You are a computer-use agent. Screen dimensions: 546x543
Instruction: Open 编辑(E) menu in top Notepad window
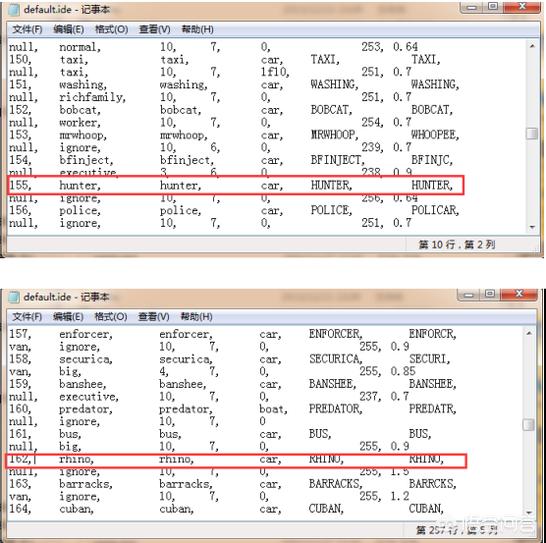point(68,29)
